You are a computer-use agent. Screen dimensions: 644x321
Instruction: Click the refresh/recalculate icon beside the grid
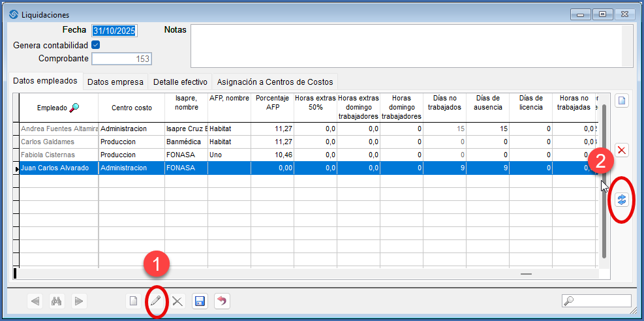pos(622,200)
